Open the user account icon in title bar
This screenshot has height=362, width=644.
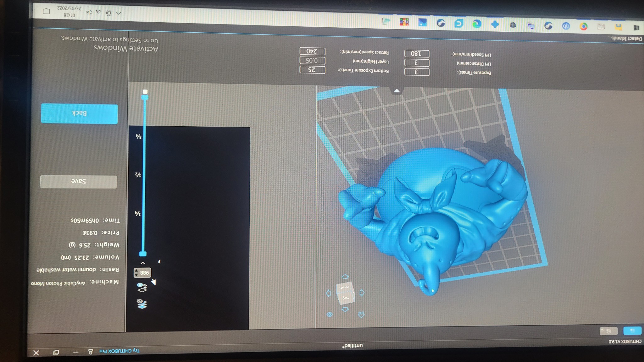(91, 352)
